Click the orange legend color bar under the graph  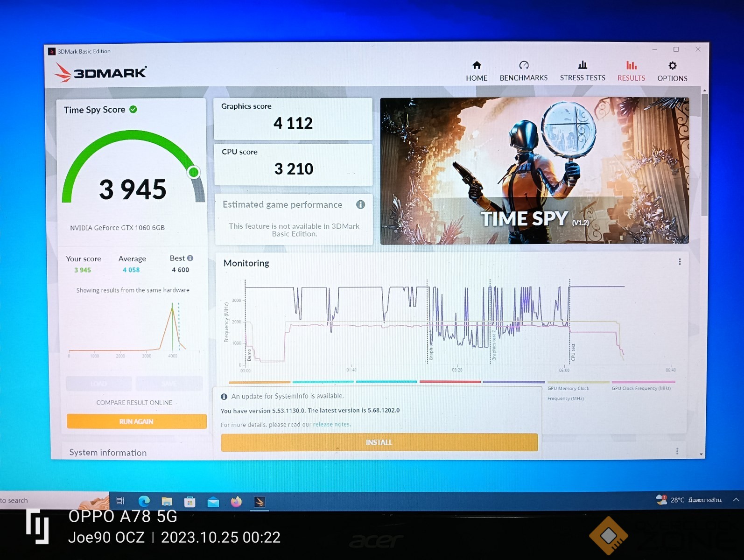260,382
